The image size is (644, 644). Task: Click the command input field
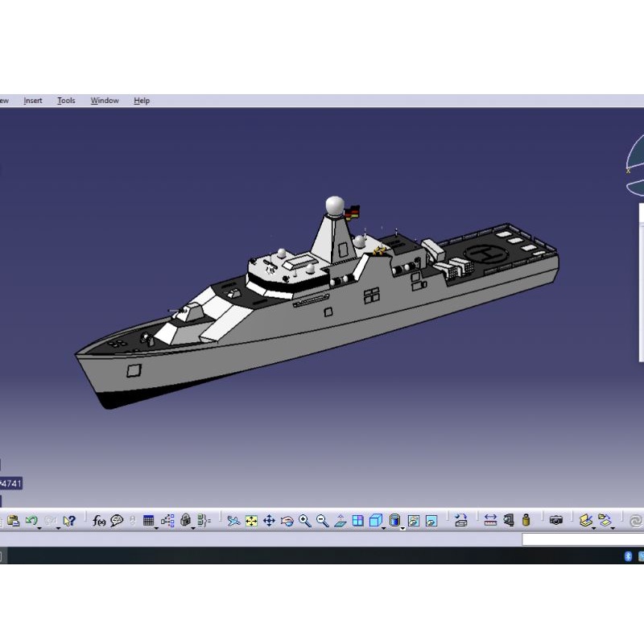(x=583, y=539)
